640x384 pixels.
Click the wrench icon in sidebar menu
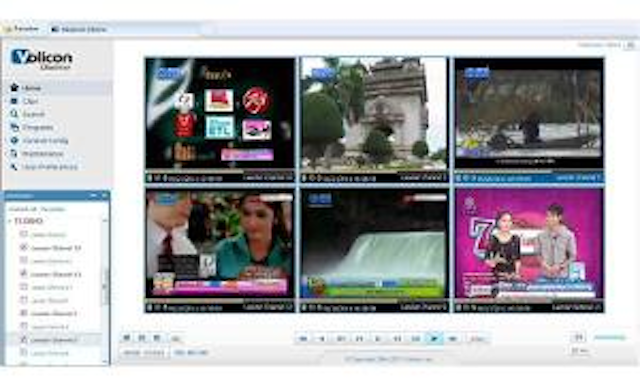tap(14, 166)
